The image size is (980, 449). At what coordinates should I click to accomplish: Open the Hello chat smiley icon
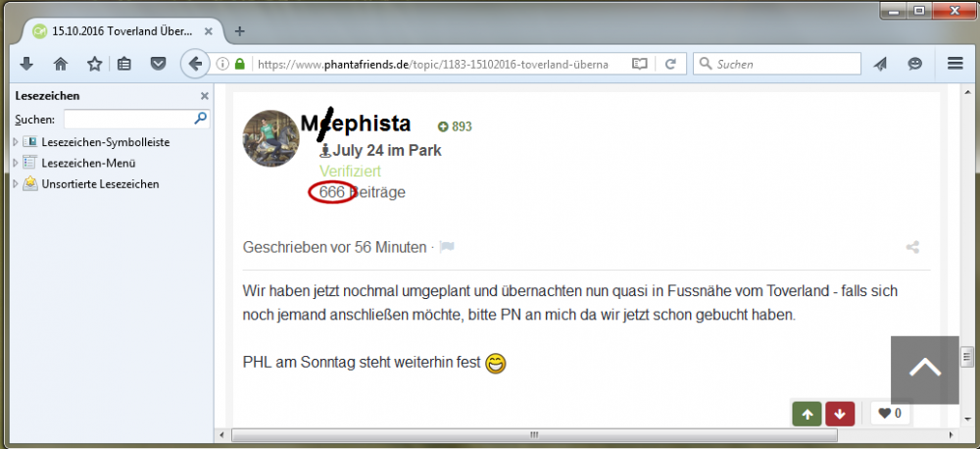point(914,64)
